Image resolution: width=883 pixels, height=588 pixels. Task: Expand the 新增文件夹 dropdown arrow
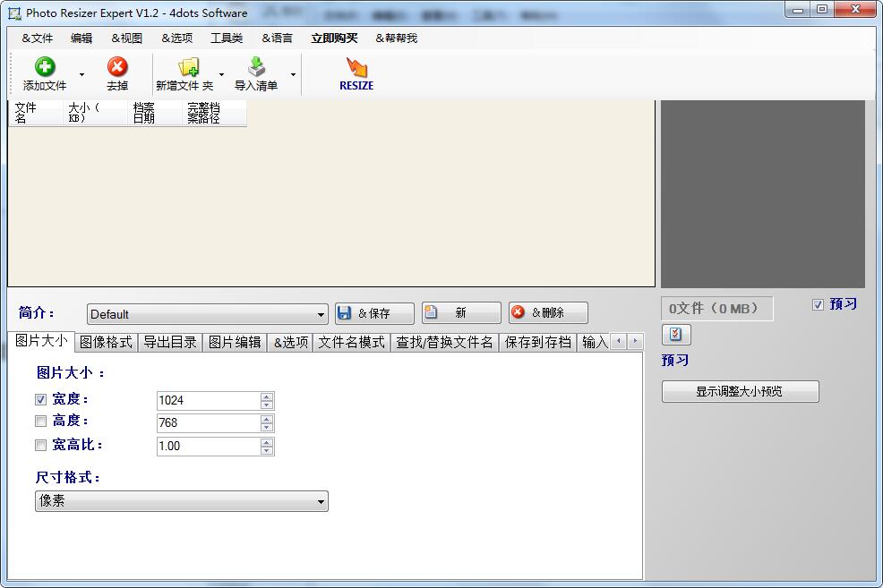[221, 74]
